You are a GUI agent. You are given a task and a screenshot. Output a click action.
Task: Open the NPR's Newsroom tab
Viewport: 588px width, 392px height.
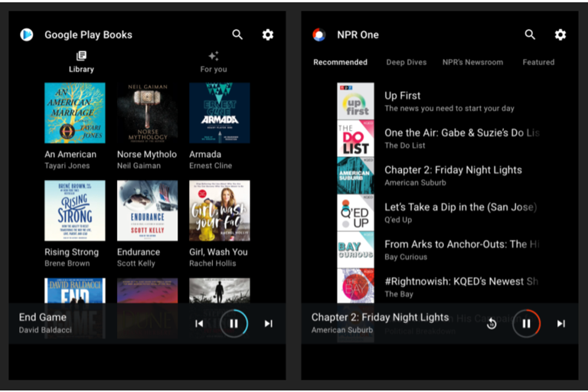(472, 62)
